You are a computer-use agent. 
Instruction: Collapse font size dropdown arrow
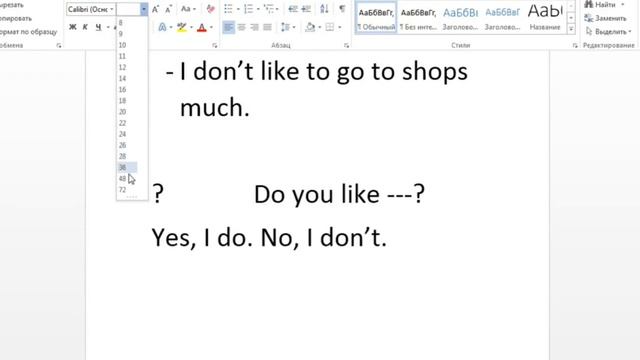tap(144, 9)
